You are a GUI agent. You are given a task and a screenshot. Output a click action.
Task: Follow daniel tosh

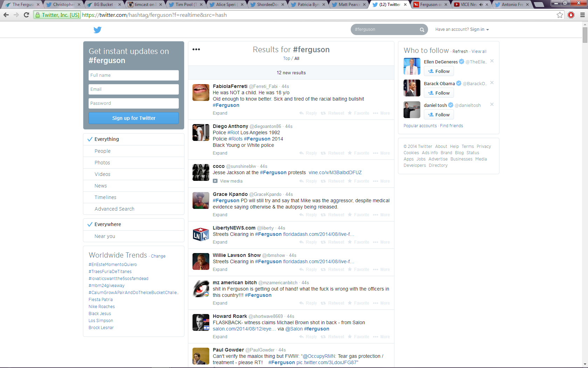(x=439, y=115)
